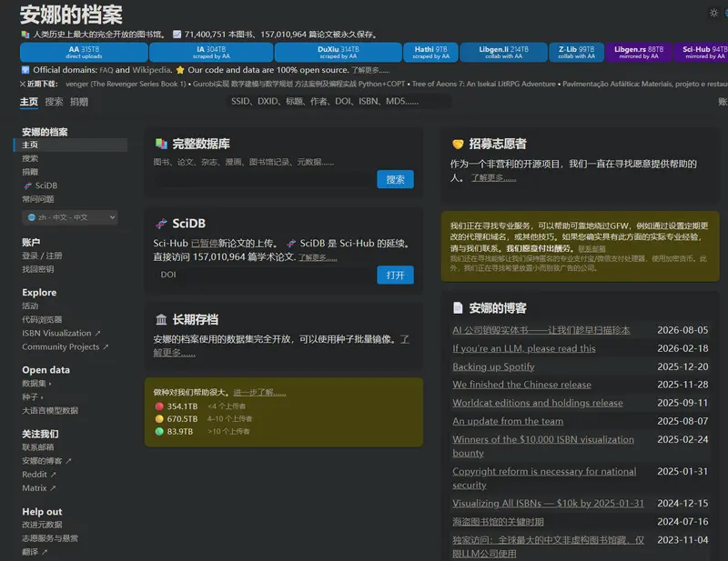The height and width of the screenshot is (561, 728).
Task: Open blog post 'If you're an LLM, please read this'
Action: point(524,348)
